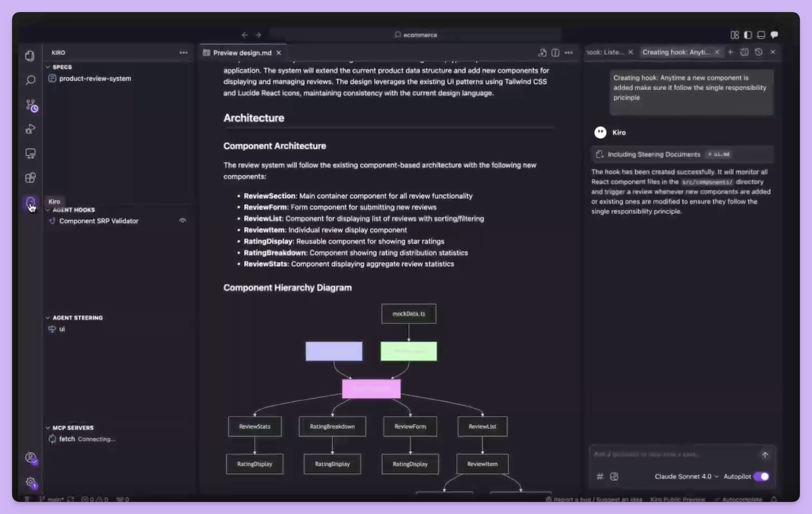Collapse the AGENT STEERING section
This screenshot has height=514, width=812.
(x=77, y=318)
